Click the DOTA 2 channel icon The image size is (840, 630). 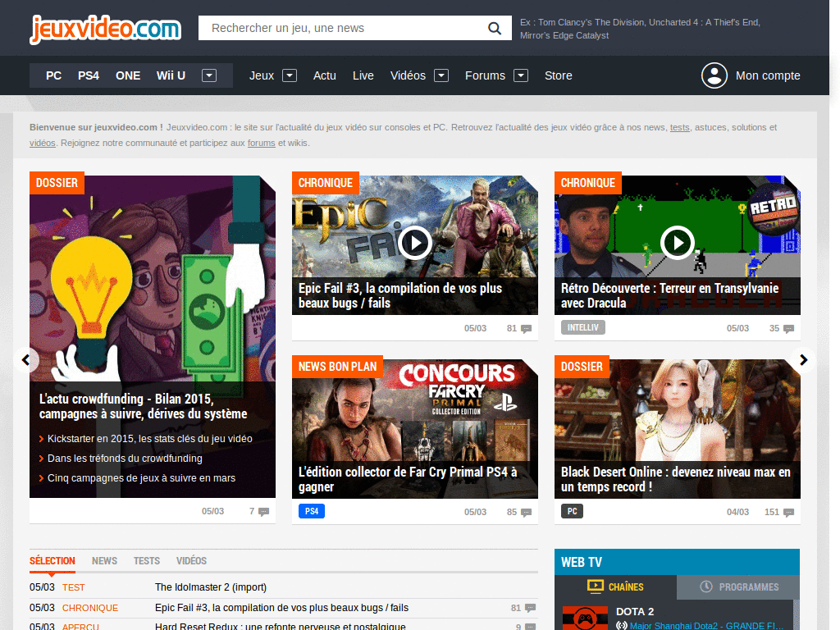[584, 618]
